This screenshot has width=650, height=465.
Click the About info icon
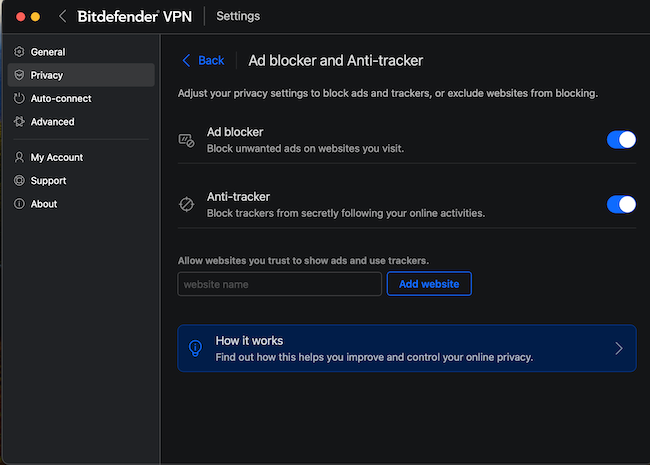pos(19,203)
